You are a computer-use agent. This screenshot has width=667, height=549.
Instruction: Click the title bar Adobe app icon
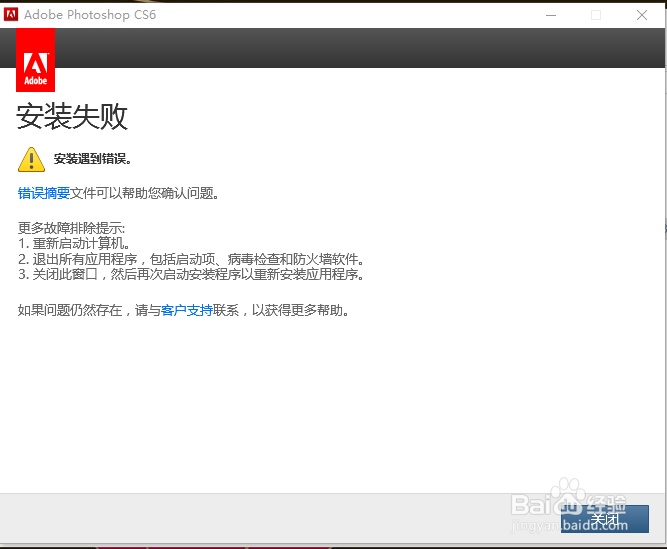11,14
